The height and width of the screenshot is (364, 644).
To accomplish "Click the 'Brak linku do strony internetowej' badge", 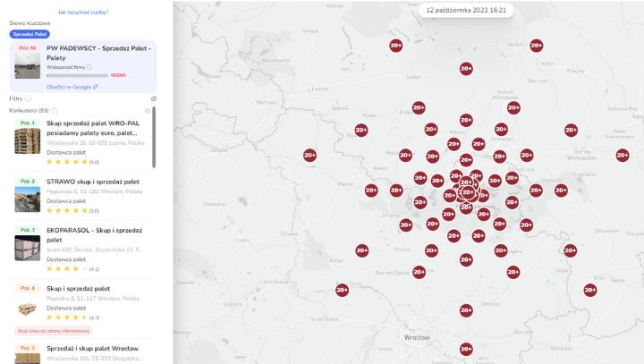I will click(54, 331).
